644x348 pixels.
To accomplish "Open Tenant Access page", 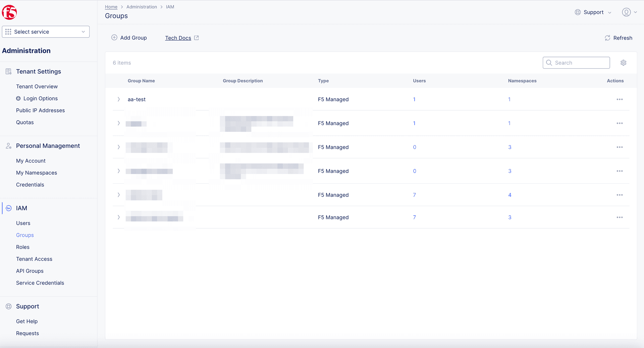I will click(x=34, y=259).
